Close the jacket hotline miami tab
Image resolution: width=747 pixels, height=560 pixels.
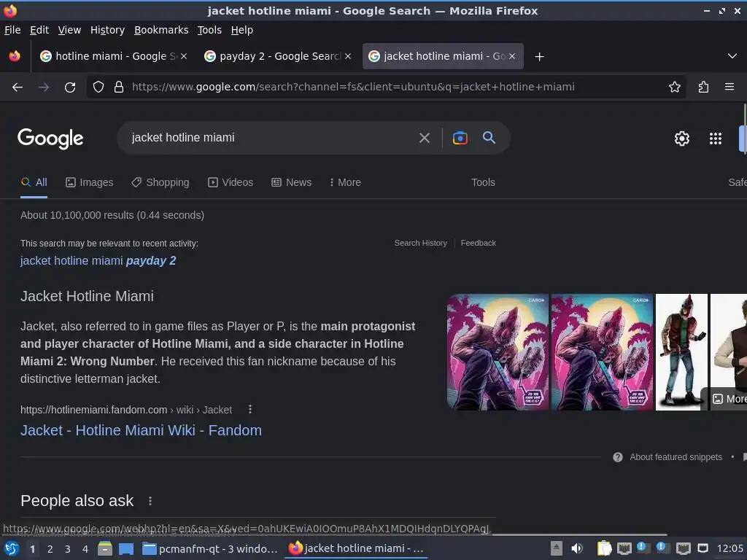point(512,56)
